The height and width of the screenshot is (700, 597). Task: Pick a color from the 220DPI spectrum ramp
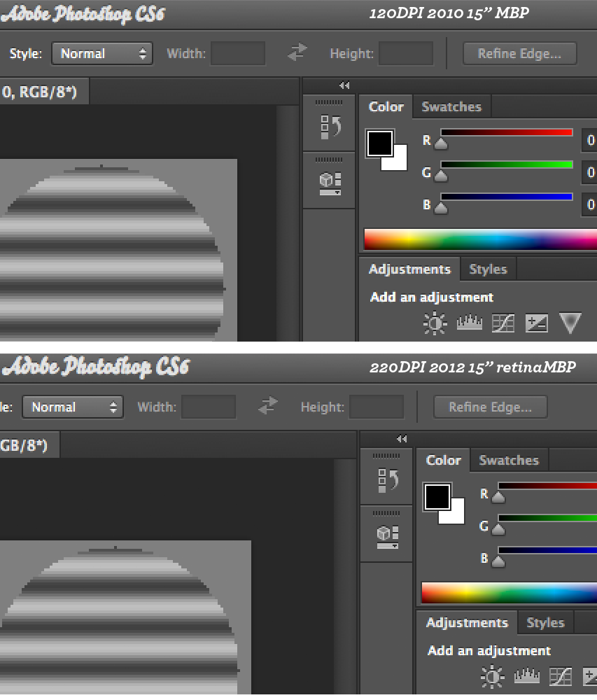pos(509,593)
